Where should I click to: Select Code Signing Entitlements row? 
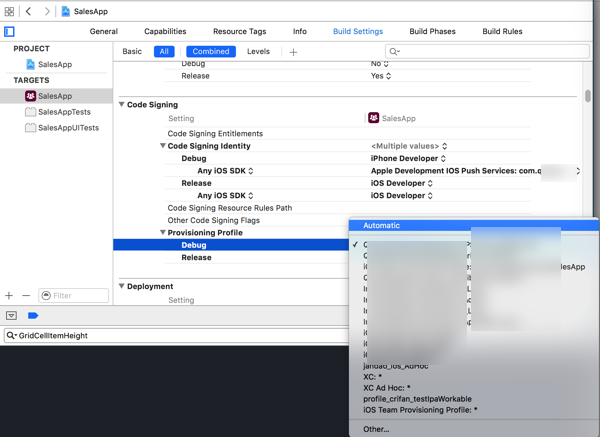coord(347,134)
